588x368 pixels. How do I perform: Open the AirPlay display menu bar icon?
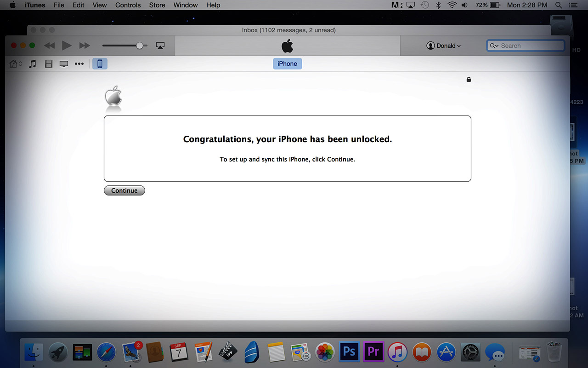pos(410,5)
